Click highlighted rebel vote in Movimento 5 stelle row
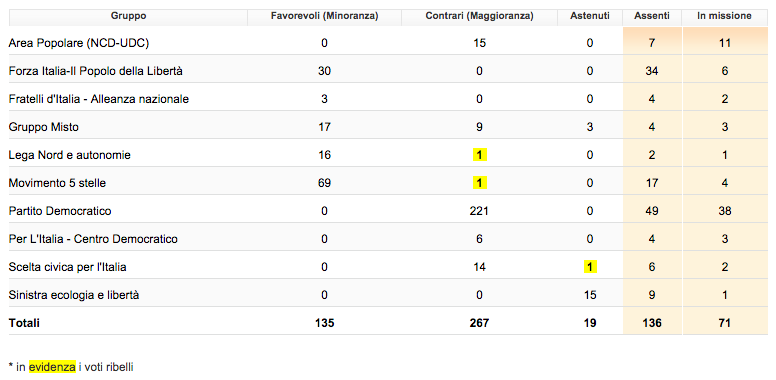Viewport: 776px width, 380px height. pos(479,184)
